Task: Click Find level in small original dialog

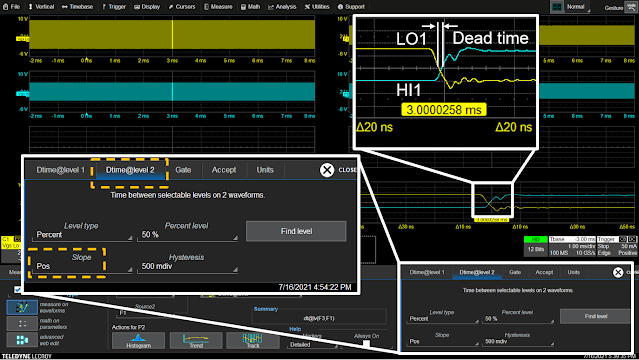Action: 596,316
